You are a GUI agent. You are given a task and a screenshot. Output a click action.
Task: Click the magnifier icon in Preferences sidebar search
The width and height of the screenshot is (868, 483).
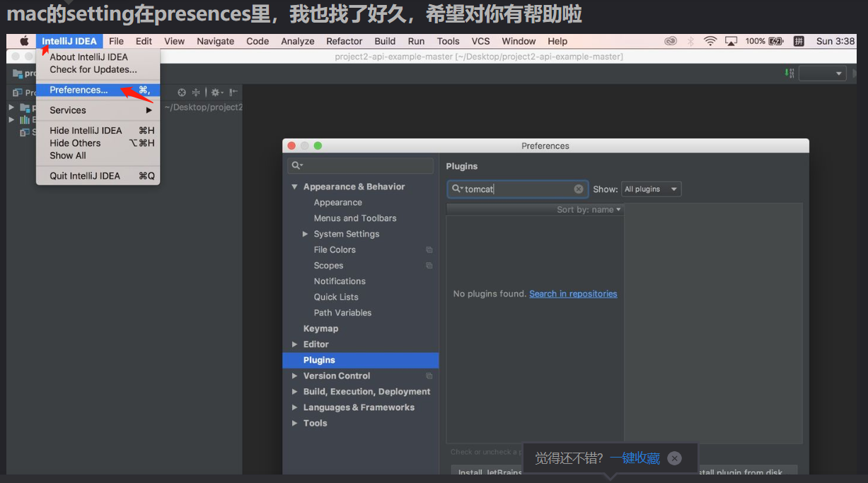[x=297, y=165]
